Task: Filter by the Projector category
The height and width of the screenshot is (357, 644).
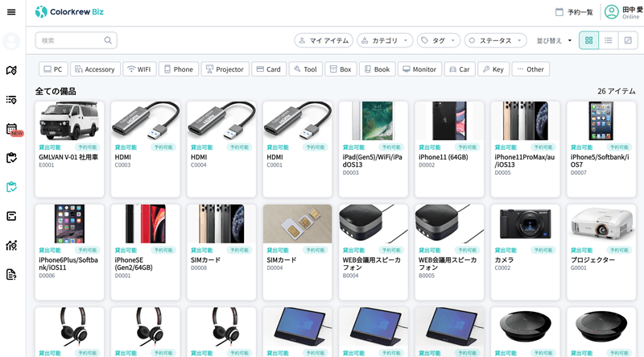Action: (225, 69)
